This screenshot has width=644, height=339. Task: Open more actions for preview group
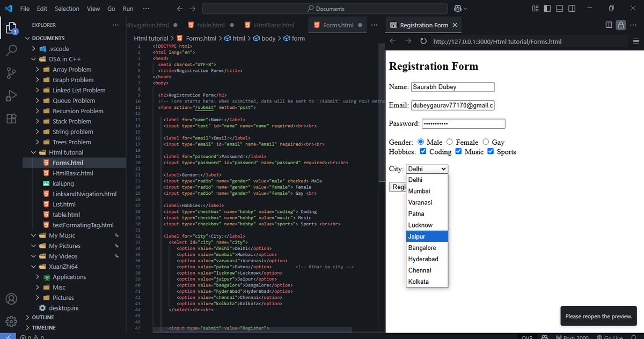click(x=634, y=25)
